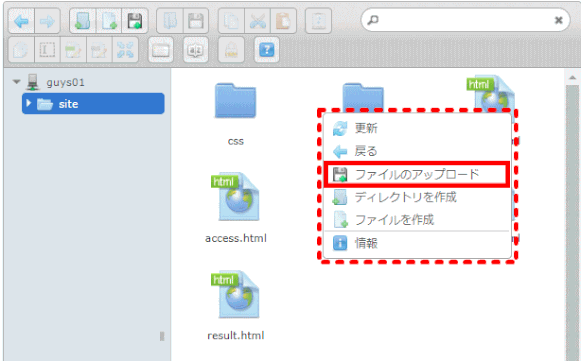Click the green-banded edit file icon
This screenshot has height=361, width=581.
[73, 50]
